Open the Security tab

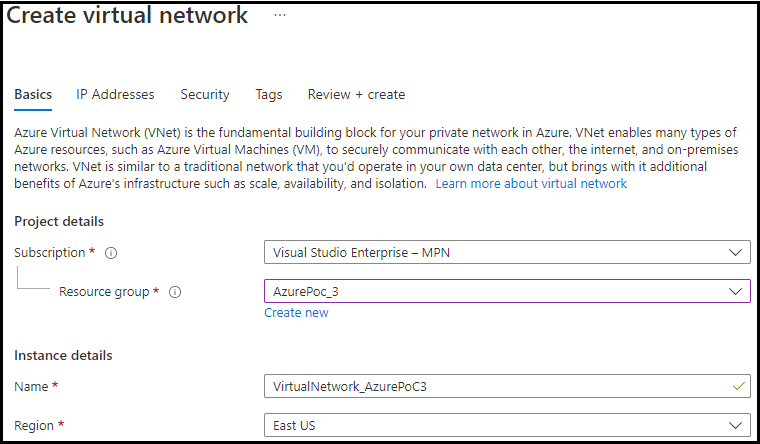(x=205, y=94)
